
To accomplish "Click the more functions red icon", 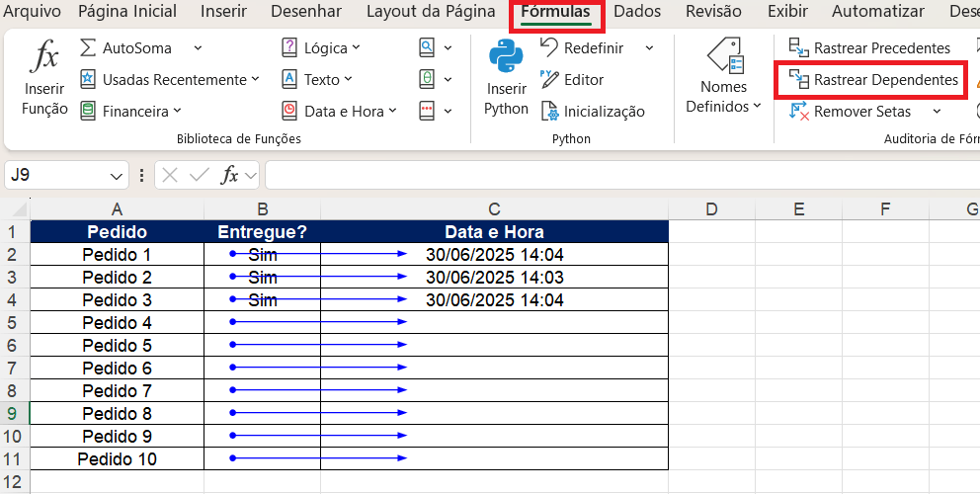I will point(426,112).
